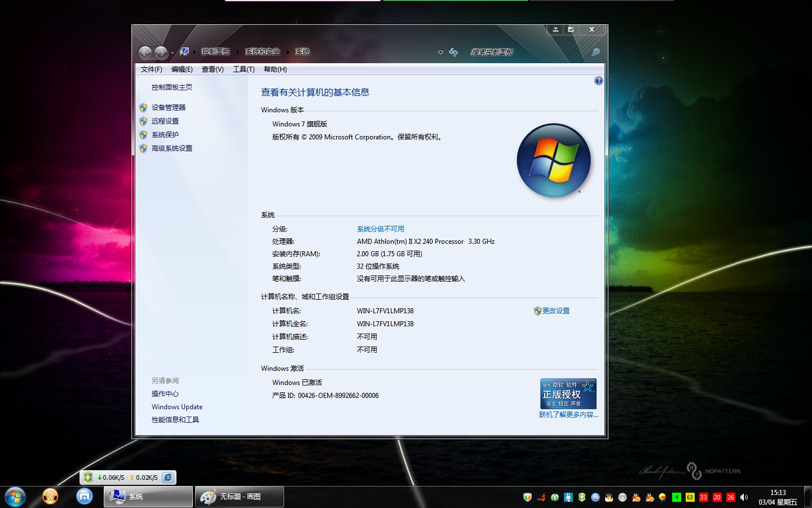Click the computer icon in the address bar

coord(184,51)
